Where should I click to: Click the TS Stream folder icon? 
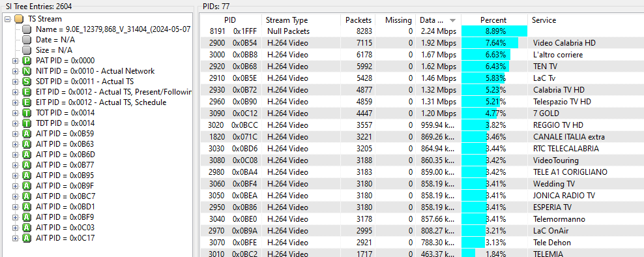pos(19,19)
